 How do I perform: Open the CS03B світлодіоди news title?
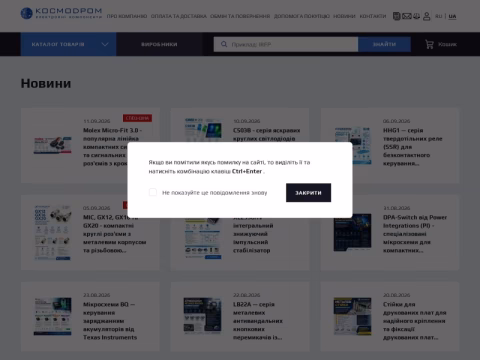(267, 134)
